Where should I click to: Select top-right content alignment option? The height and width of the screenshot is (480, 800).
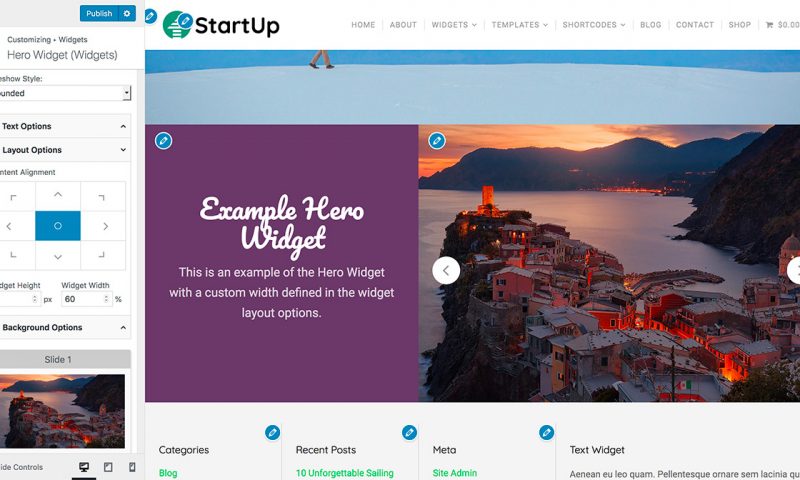pyautogui.click(x=103, y=196)
